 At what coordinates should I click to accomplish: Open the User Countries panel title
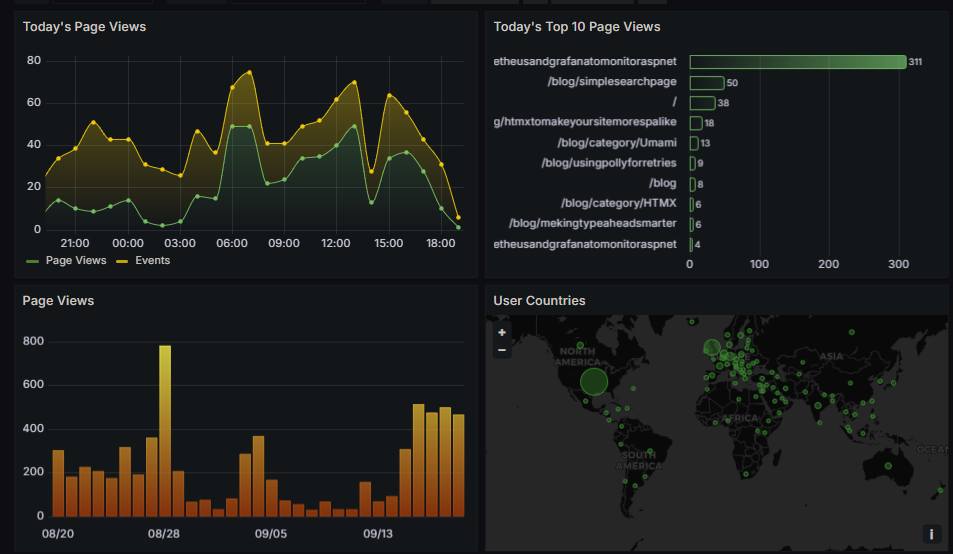tap(539, 301)
